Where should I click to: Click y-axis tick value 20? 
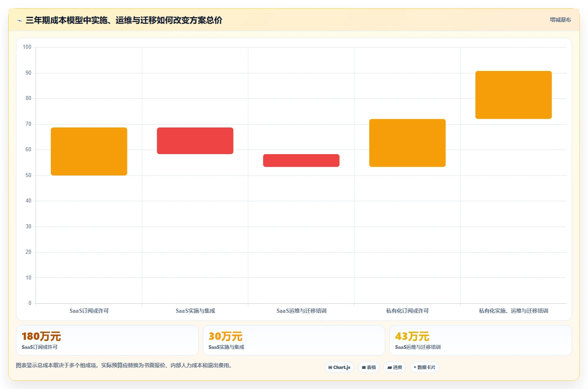pos(28,252)
